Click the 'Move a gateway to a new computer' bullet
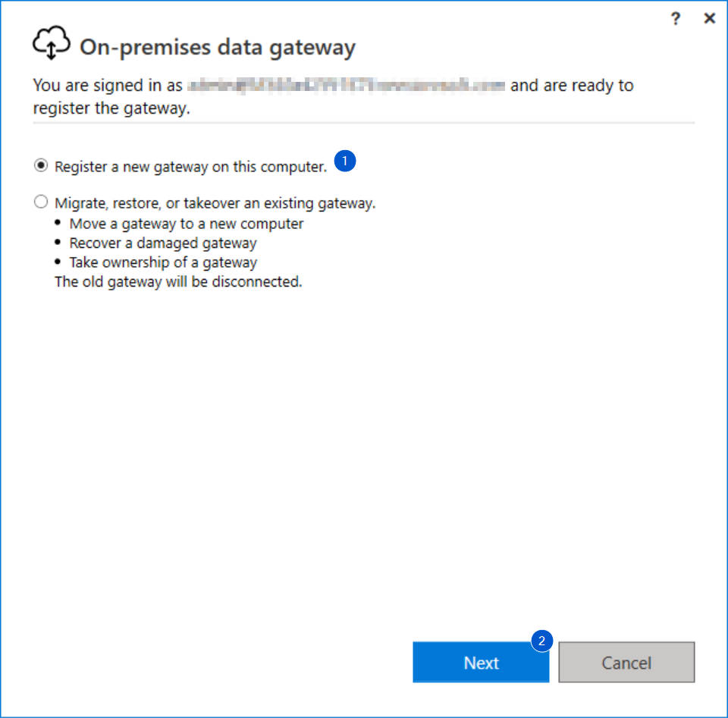Image resolution: width=728 pixels, height=718 pixels. click(x=187, y=224)
